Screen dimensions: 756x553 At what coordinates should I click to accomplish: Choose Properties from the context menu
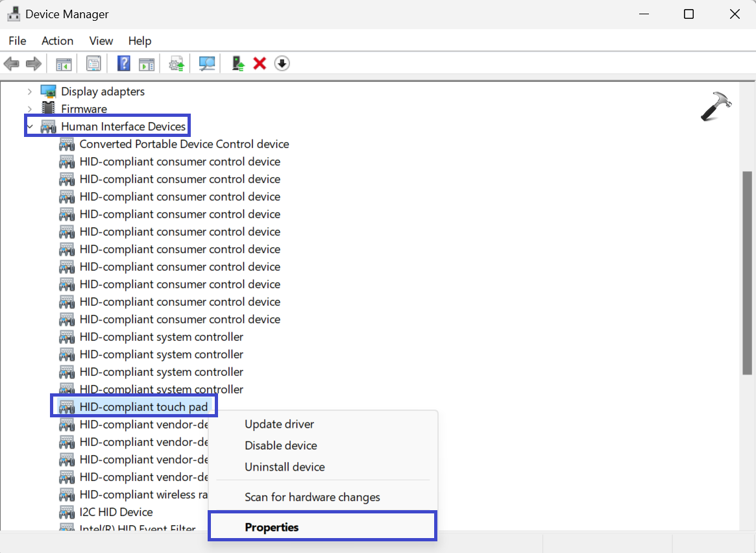272,527
